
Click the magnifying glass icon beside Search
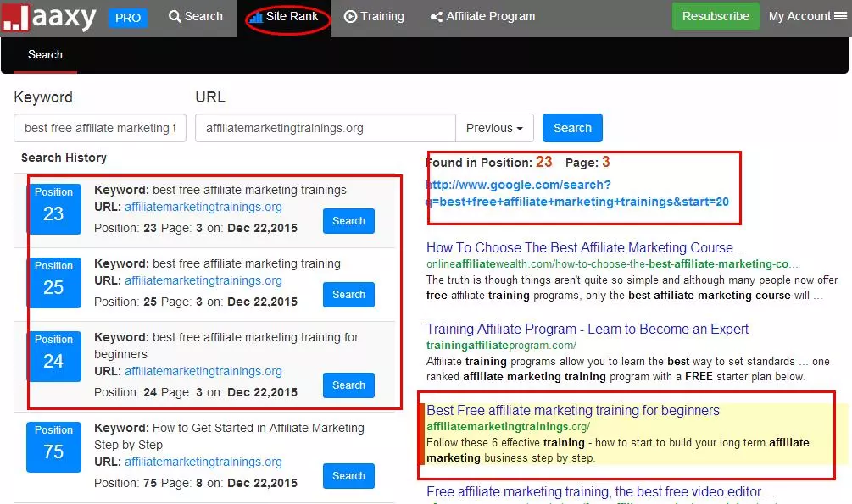(x=175, y=16)
